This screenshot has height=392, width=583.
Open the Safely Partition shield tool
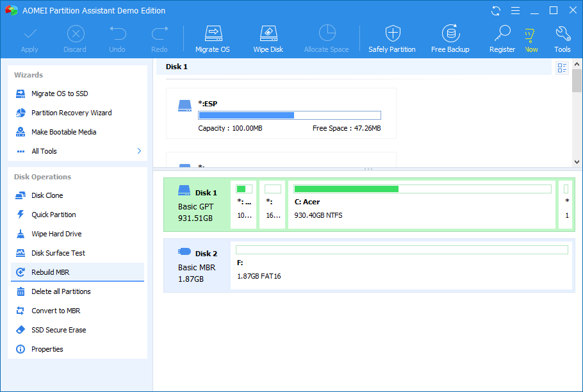coord(392,39)
